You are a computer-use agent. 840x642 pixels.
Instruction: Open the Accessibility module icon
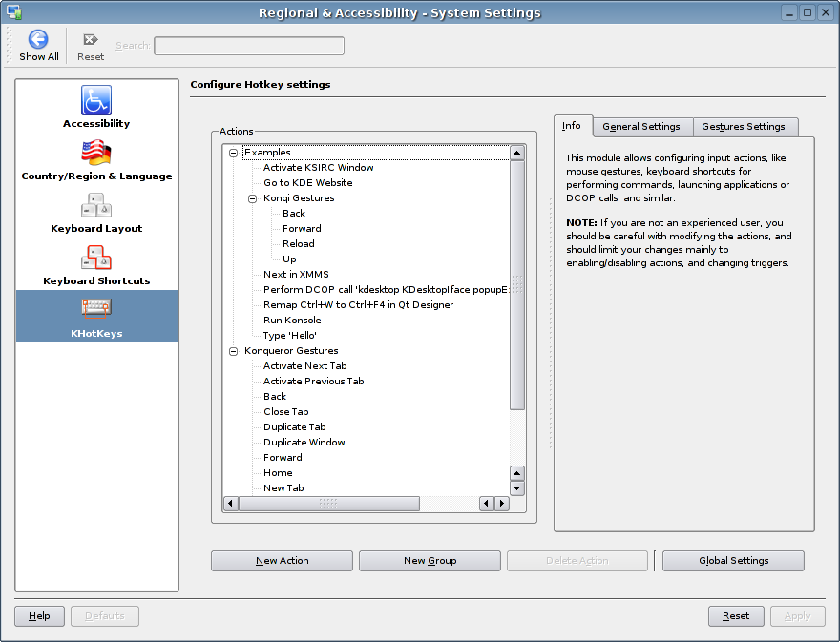tap(96, 100)
